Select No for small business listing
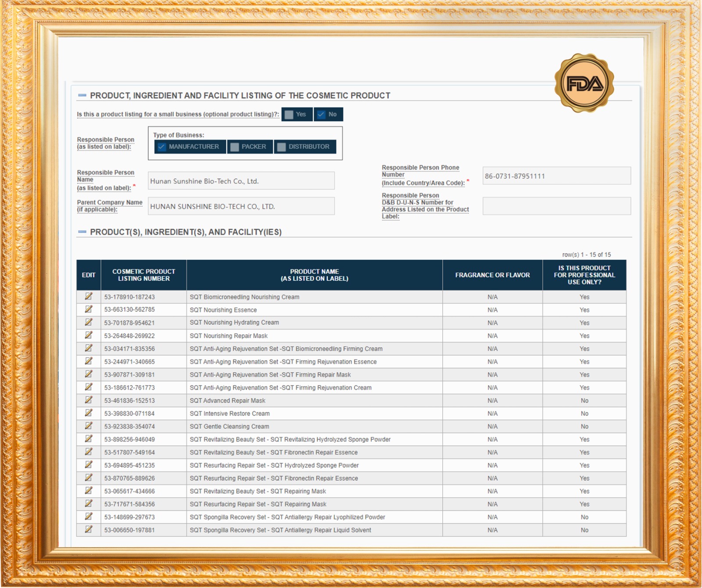 328,114
